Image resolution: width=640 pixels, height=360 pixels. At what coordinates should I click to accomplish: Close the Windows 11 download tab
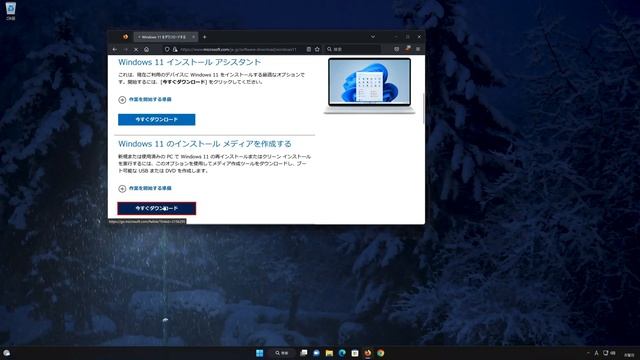[x=193, y=37]
